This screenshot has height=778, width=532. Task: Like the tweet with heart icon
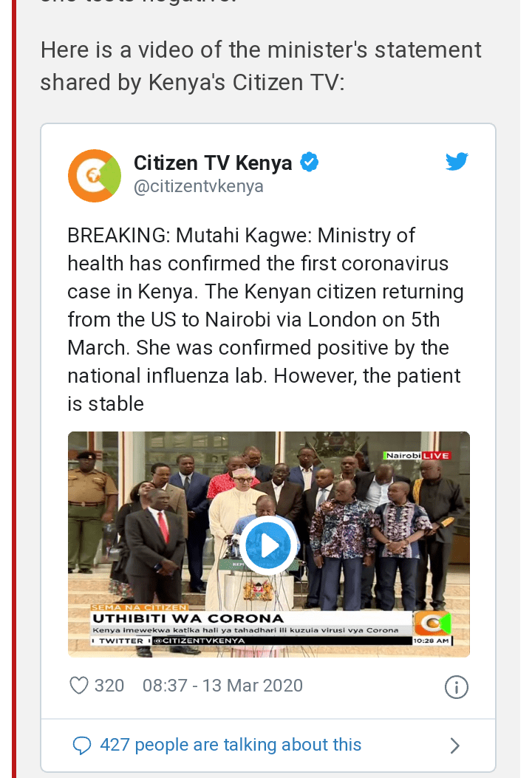(x=78, y=686)
